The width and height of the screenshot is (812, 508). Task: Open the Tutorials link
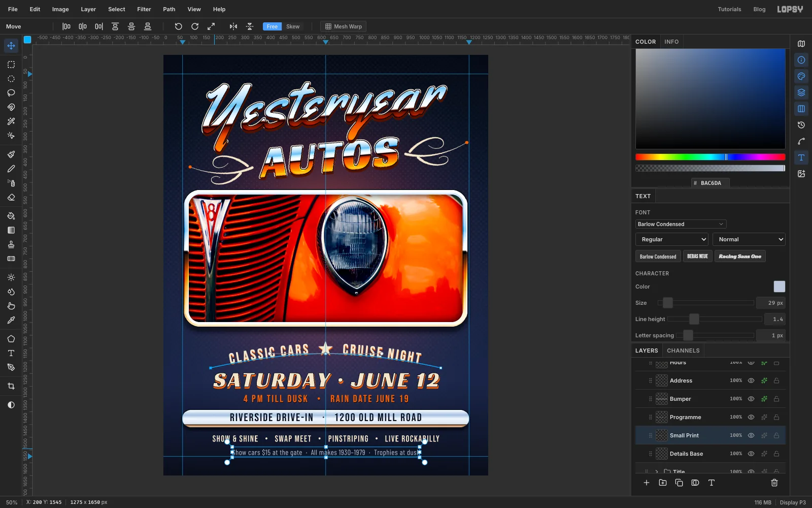click(x=729, y=9)
